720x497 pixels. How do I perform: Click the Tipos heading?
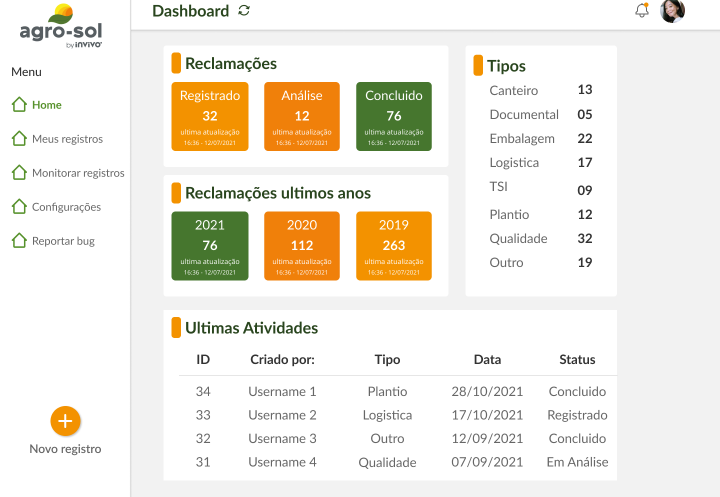tap(506, 66)
